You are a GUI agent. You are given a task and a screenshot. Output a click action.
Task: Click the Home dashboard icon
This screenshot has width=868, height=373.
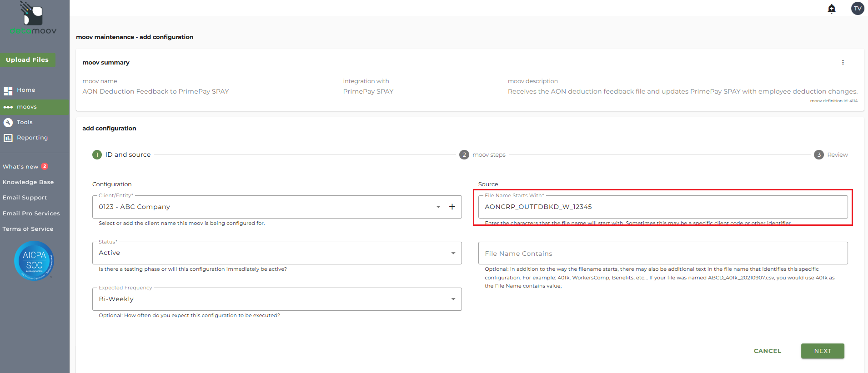[x=8, y=90]
